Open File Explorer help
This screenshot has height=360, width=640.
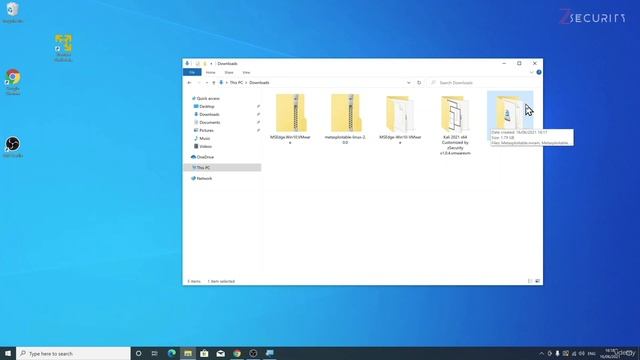click(x=539, y=72)
